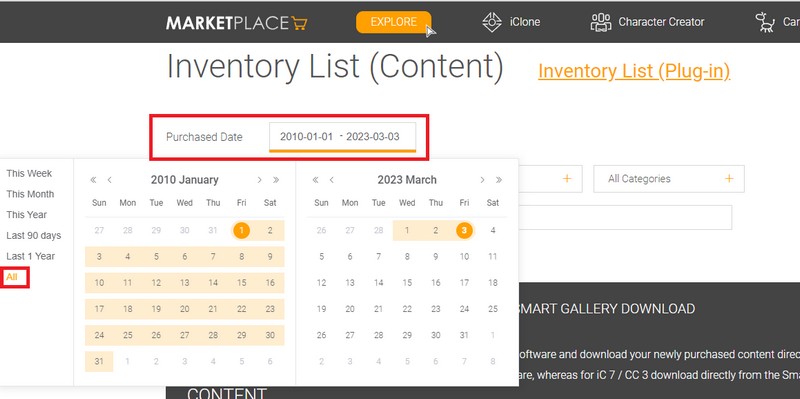
Task: Pick March 22 in the 2023 calendar
Action: 407,309
